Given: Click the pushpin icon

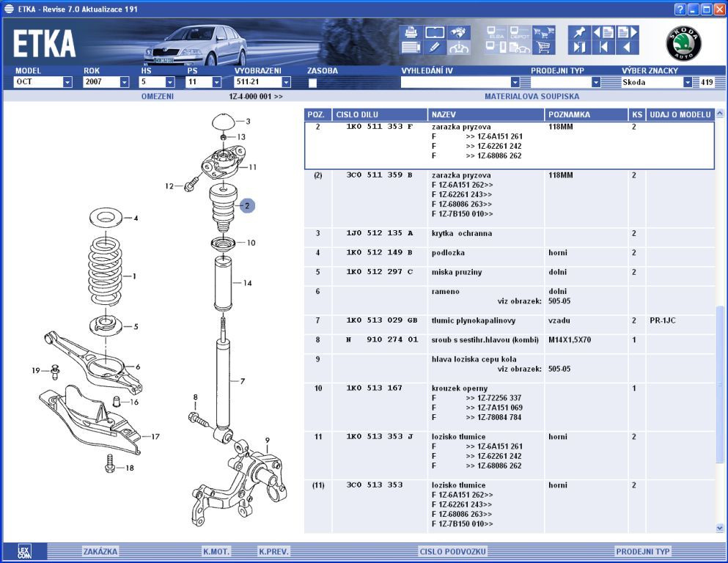Looking at the screenshot, I should tap(579, 32).
